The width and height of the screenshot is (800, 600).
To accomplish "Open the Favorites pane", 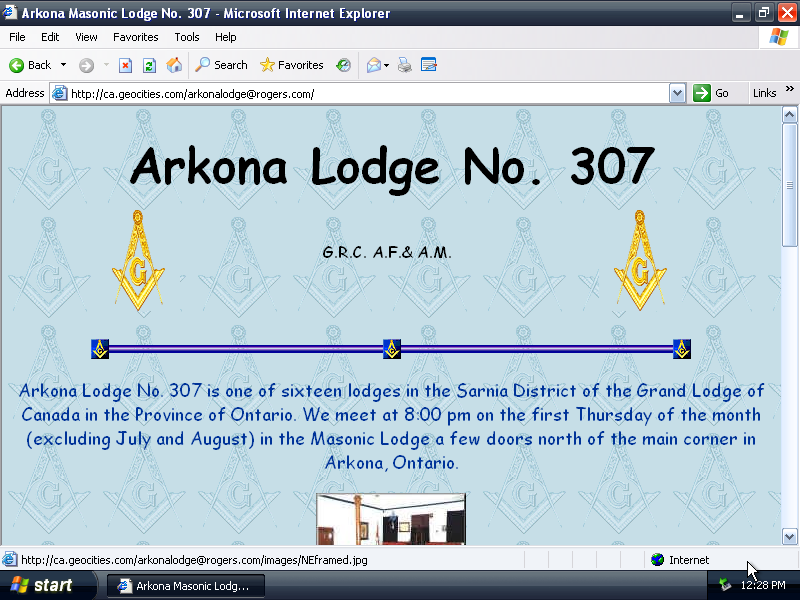I will click(291, 65).
